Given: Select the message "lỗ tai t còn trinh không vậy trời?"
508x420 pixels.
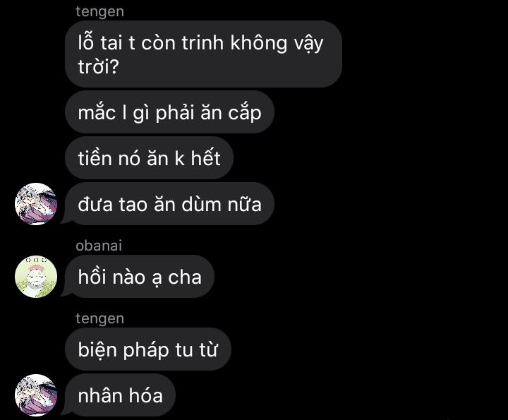Looking at the screenshot, I should [x=203, y=54].
